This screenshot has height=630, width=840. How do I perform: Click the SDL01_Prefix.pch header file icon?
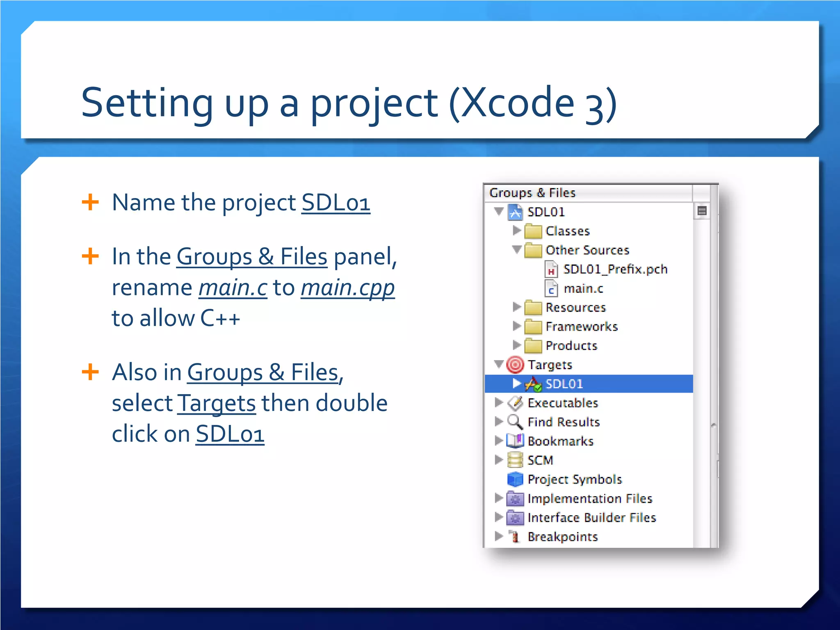[x=551, y=270]
